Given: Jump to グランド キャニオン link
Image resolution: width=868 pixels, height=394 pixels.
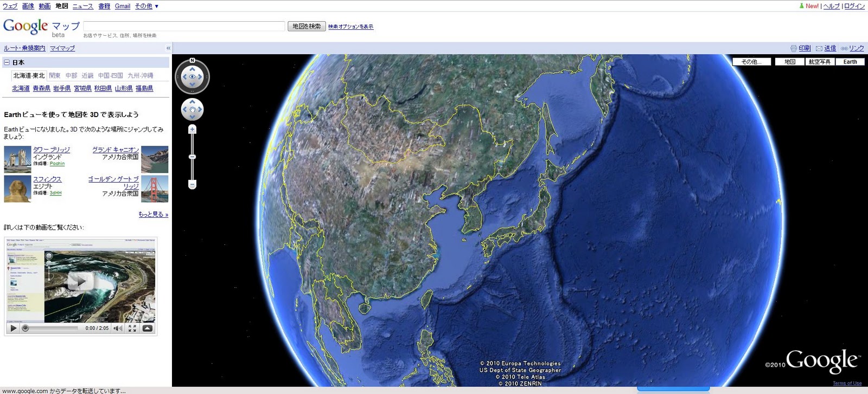Looking at the screenshot, I should (x=116, y=150).
